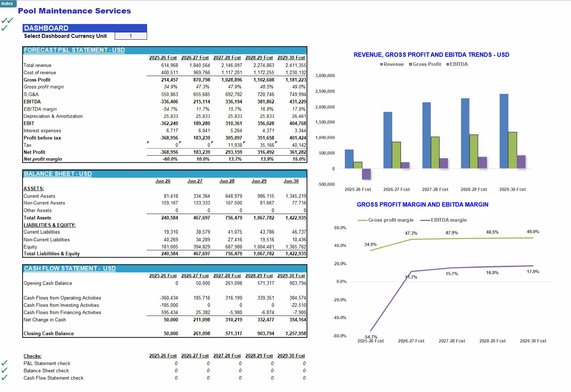Select Net Change in Cash value 211,098

(202, 320)
